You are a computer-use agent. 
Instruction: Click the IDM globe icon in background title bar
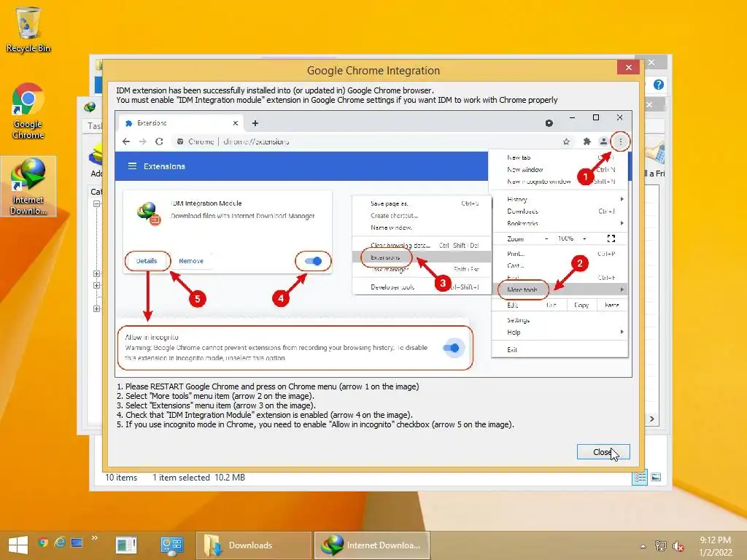tap(90, 107)
